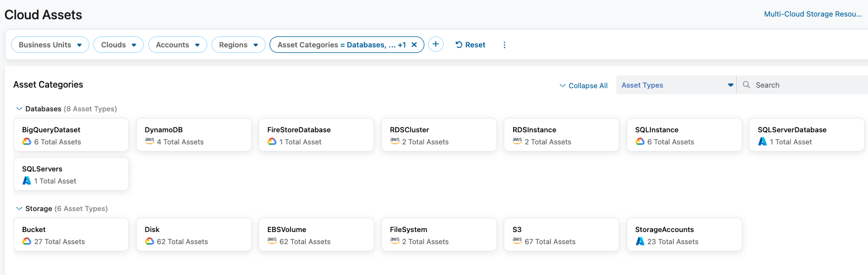Viewport: 868px width, 275px height.
Task: Click Collapse All link
Action: [x=584, y=85]
